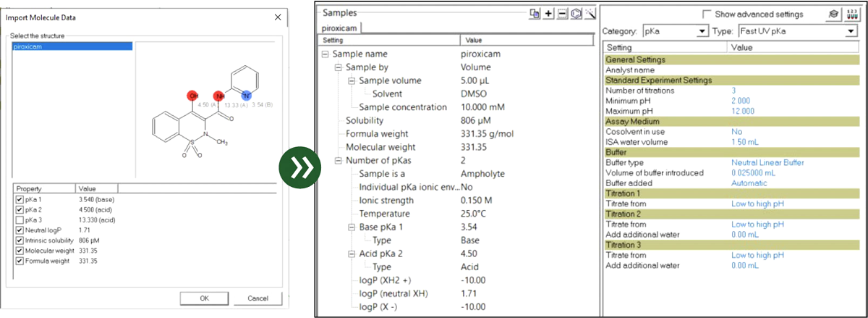The height and width of the screenshot is (318, 868).
Task: Collapse the Base pKa 1 node
Action: (350, 227)
